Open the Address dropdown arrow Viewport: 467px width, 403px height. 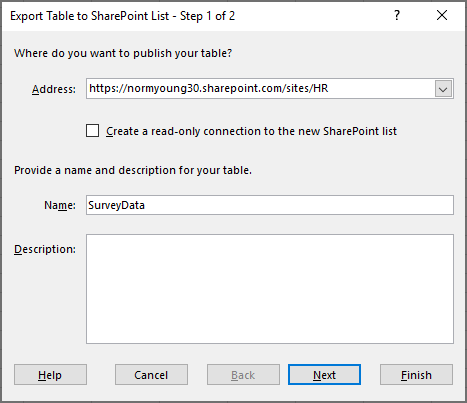coord(443,89)
